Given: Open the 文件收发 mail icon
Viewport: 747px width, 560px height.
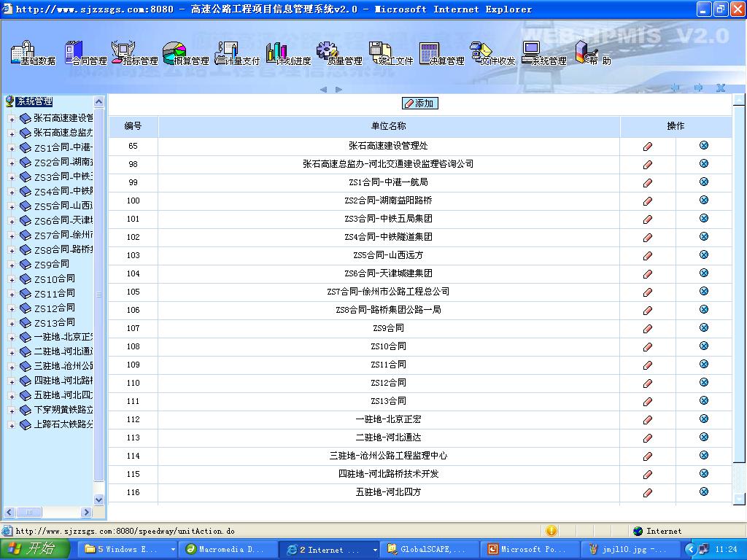Looking at the screenshot, I should 492,53.
